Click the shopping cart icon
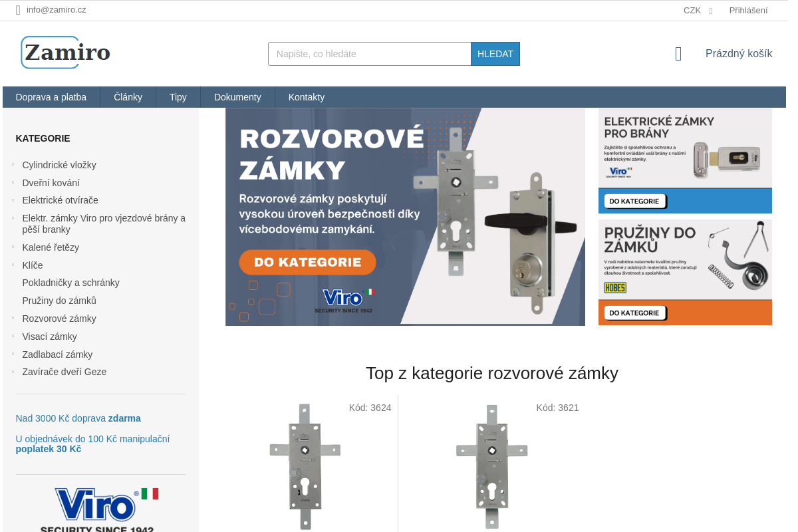Image resolution: width=798 pixels, height=532 pixels. point(678,54)
